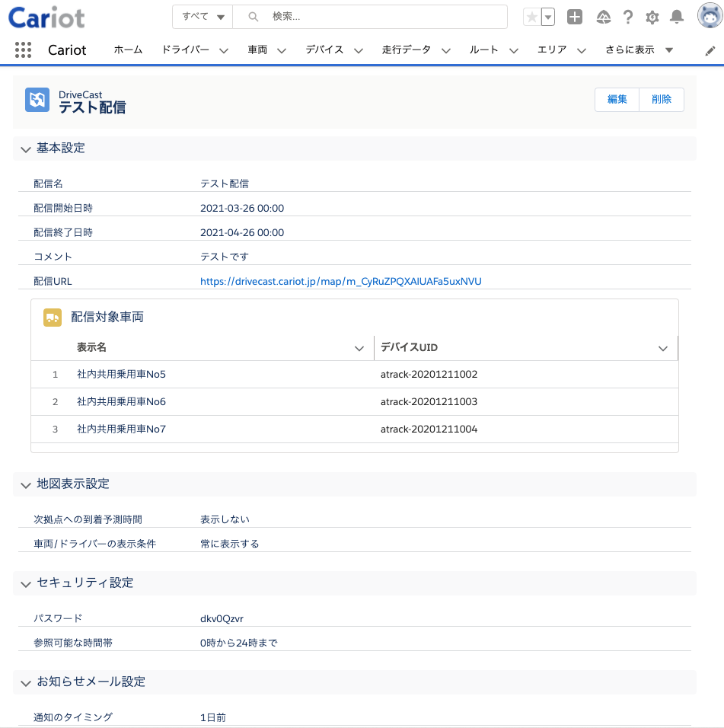Go to the ホーム tab
Image resolution: width=724 pixels, height=728 pixels.
tap(128, 49)
